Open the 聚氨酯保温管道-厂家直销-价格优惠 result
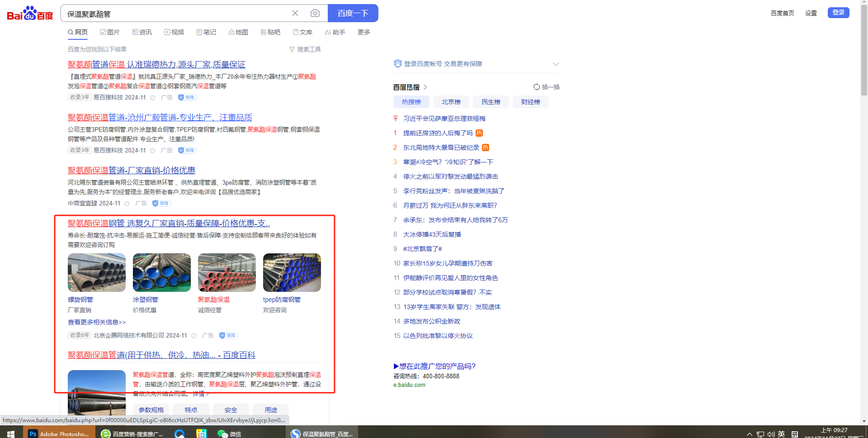 click(x=132, y=171)
